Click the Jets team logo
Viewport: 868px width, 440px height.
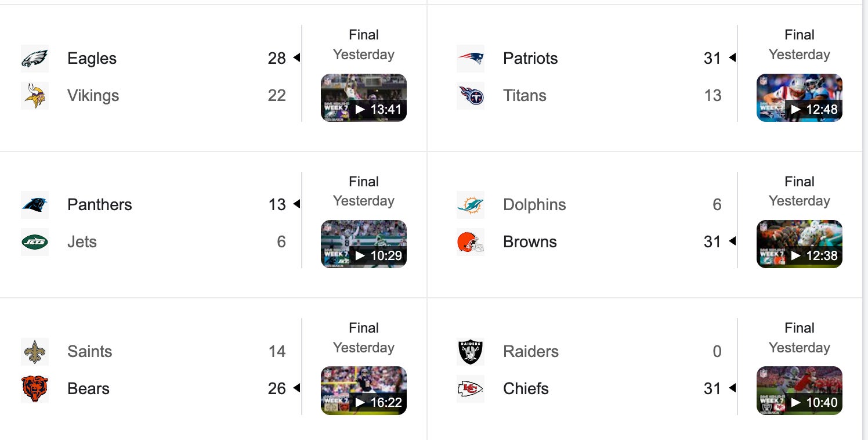tap(35, 242)
